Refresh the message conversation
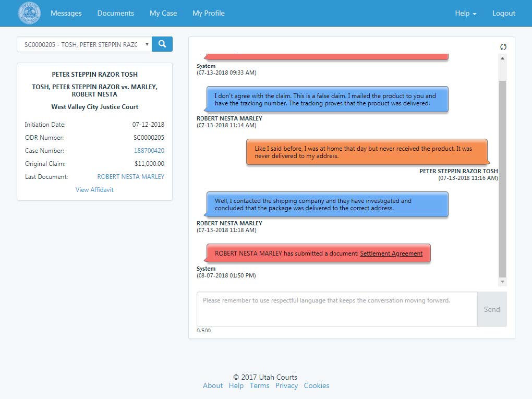Screen dimensions: 532x399 [503, 47]
